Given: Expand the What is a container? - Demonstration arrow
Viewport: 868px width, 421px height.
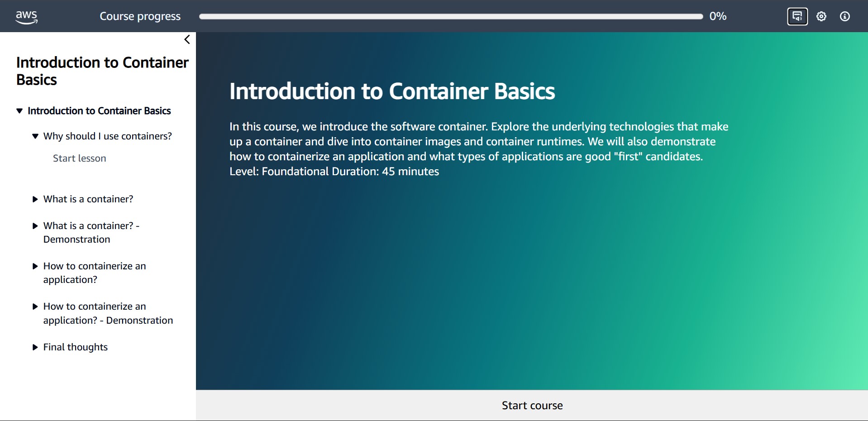Looking at the screenshot, I should 35,226.
